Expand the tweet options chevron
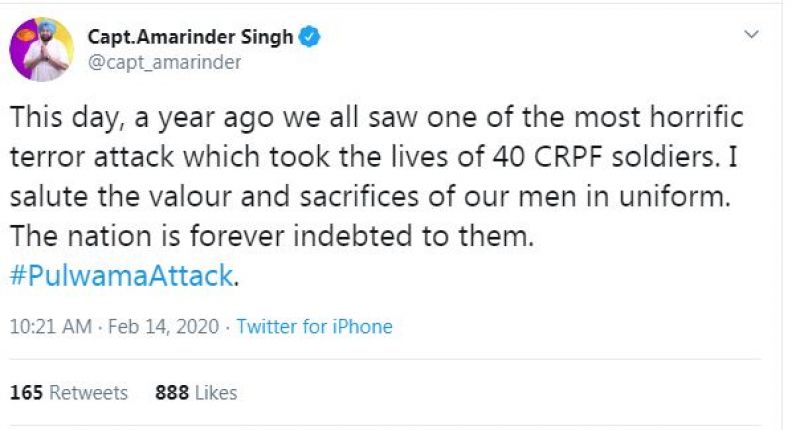800x430 pixels. [x=751, y=36]
